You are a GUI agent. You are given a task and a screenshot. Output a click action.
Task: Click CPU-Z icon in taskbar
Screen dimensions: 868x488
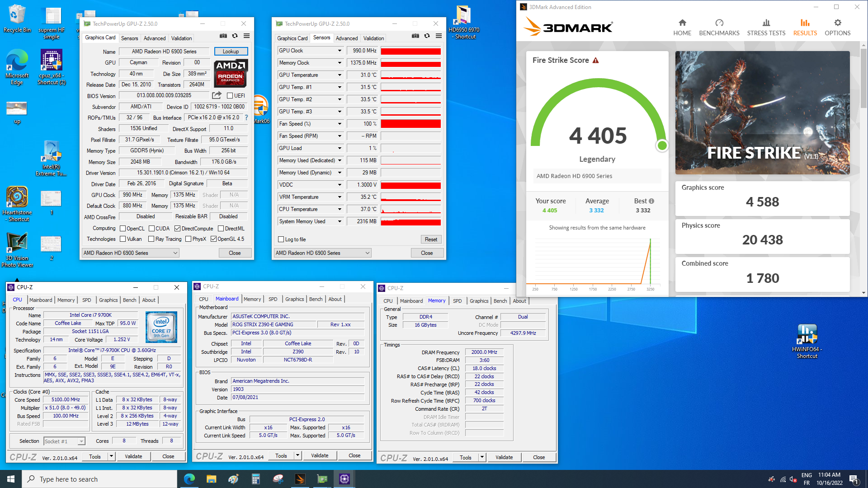(344, 479)
